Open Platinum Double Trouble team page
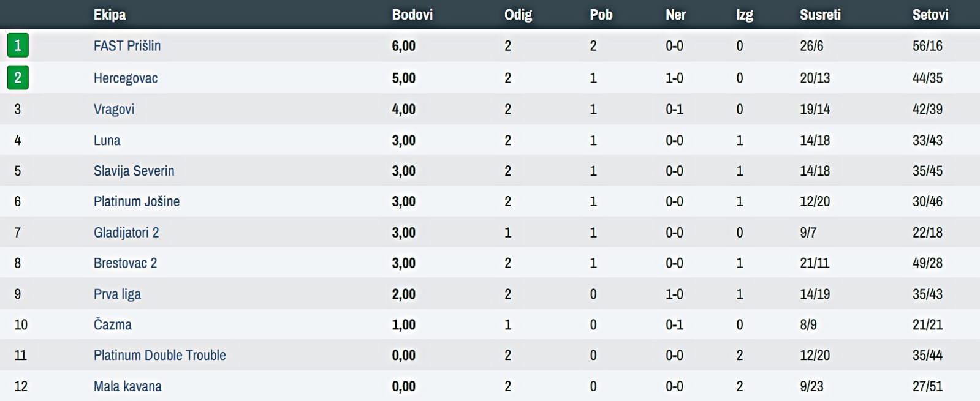980x401 pixels. click(159, 356)
